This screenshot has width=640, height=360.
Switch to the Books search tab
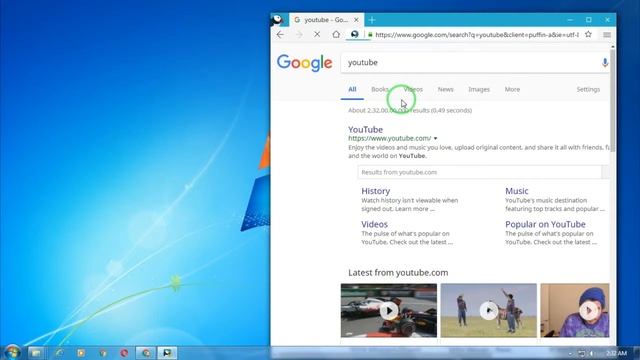pos(380,89)
